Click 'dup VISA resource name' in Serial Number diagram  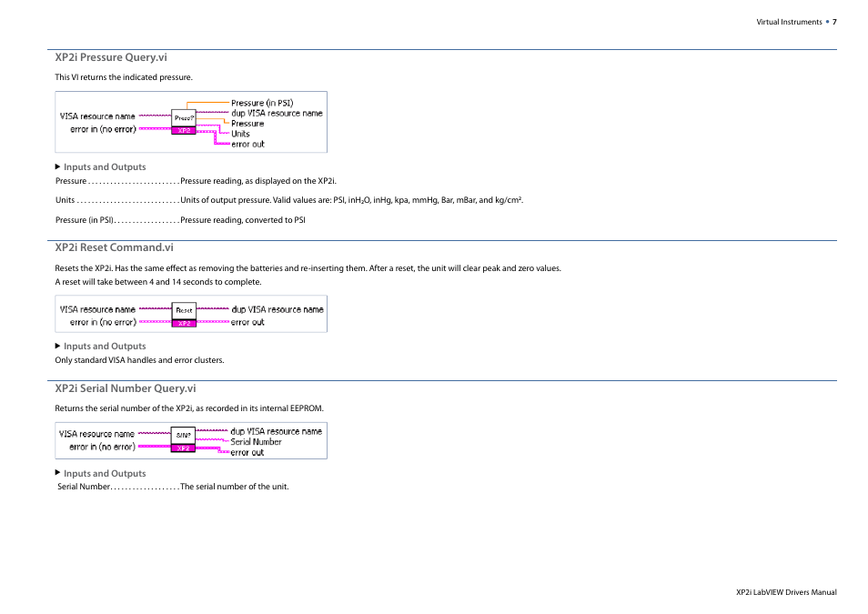(277, 431)
